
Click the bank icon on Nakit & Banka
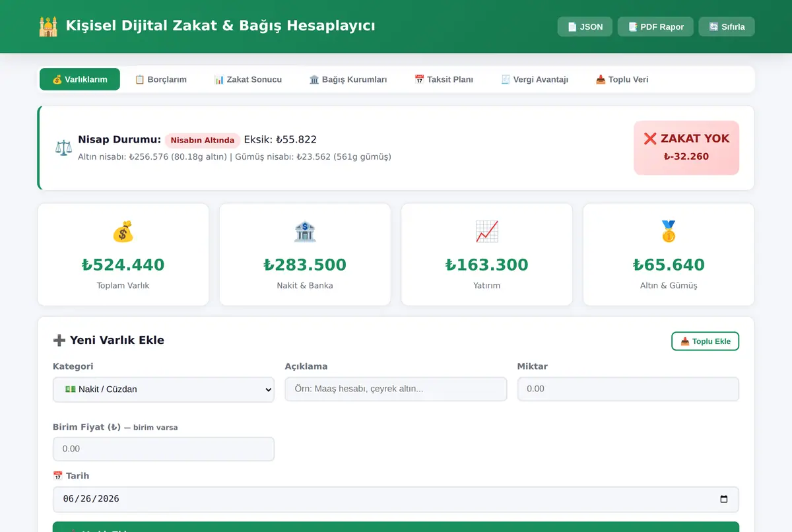coord(305,231)
